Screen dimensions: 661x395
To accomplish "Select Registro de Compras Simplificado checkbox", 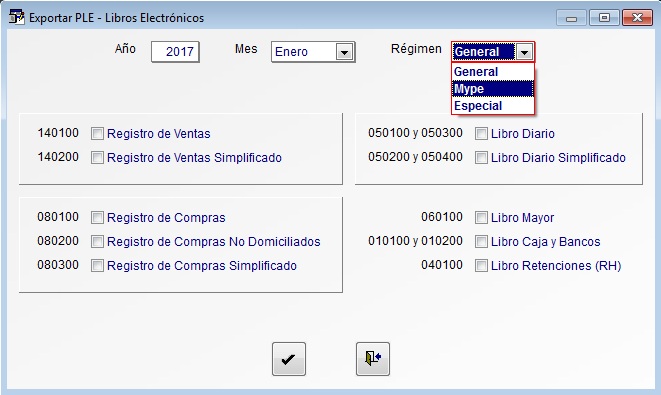I will tap(97, 266).
